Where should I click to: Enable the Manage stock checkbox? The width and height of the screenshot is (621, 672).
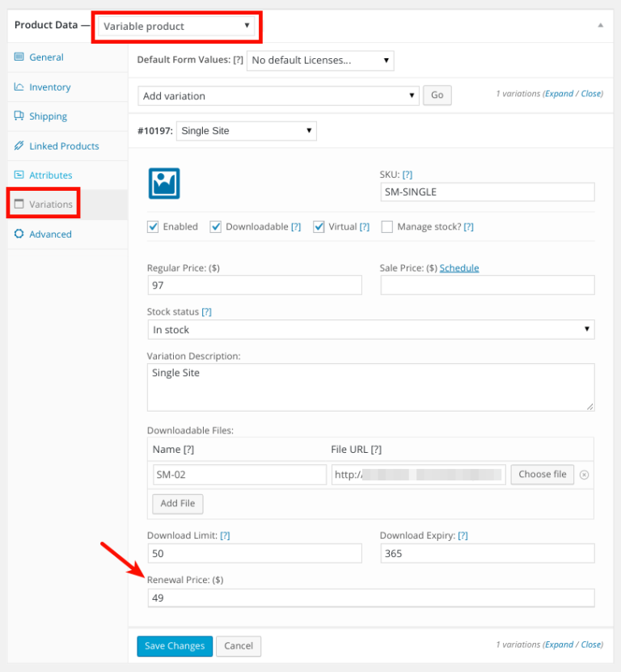tap(387, 226)
